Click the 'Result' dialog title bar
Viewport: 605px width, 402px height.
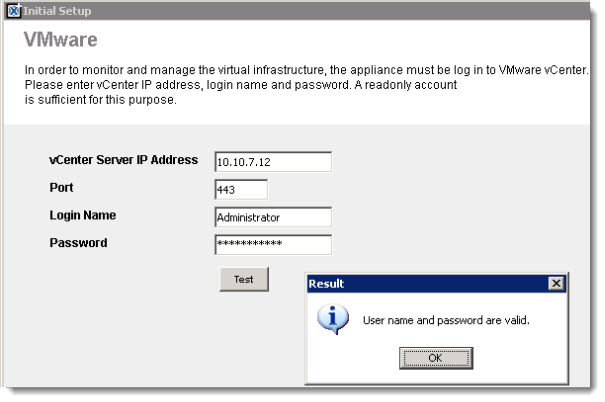coord(436,284)
